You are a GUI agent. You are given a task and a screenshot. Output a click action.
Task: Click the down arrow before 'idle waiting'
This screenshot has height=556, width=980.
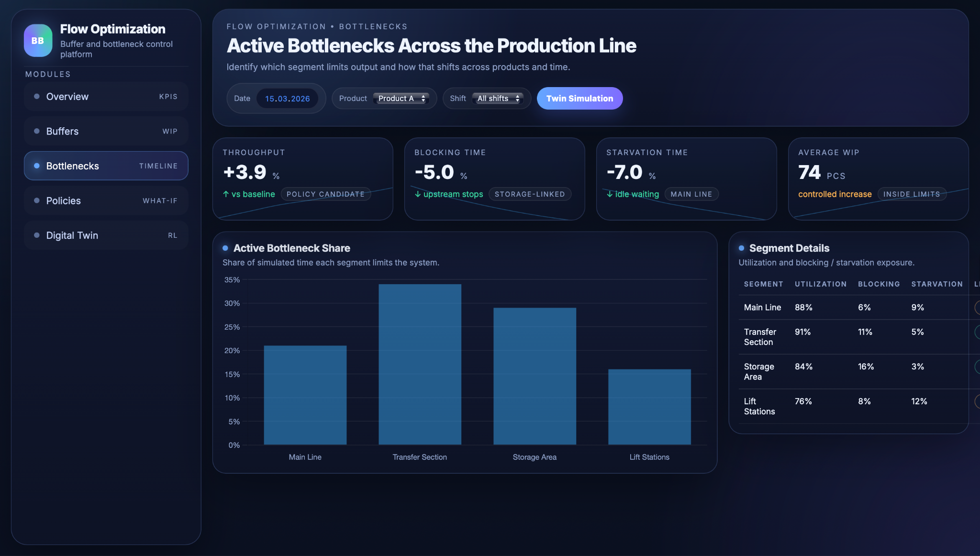pos(610,194)
